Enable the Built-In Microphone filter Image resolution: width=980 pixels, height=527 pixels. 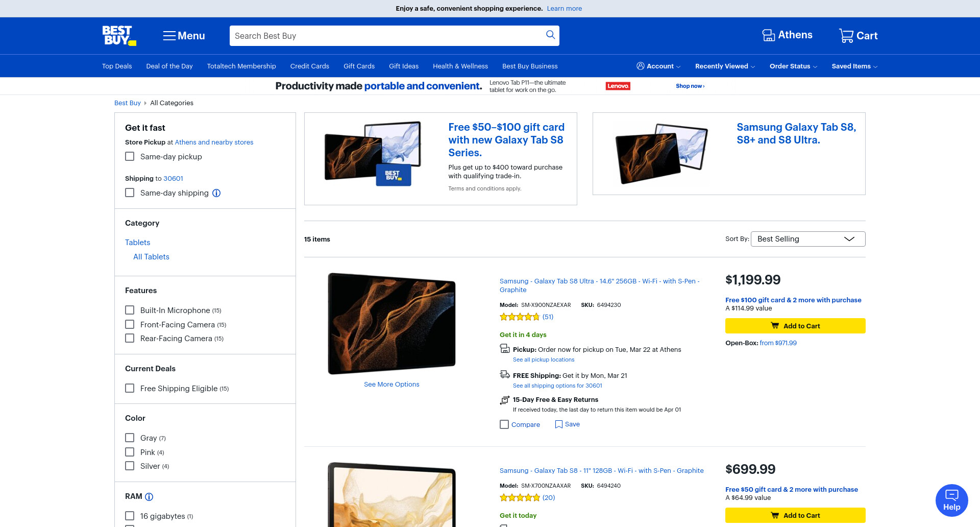(130, 310)
